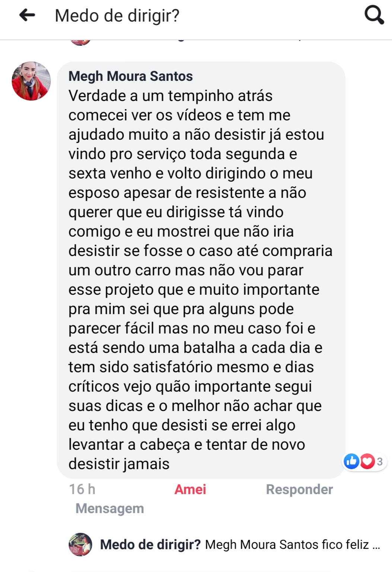Viewport: 392px width, 572px height.
Task: Tap the blue thumbs-up reaction icon
Action: coord(351,461)
